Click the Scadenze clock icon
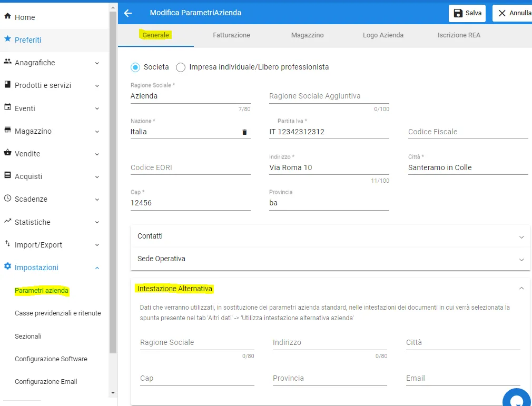The image size is (532, 406). pyautogui.click(x=7, y=198)
